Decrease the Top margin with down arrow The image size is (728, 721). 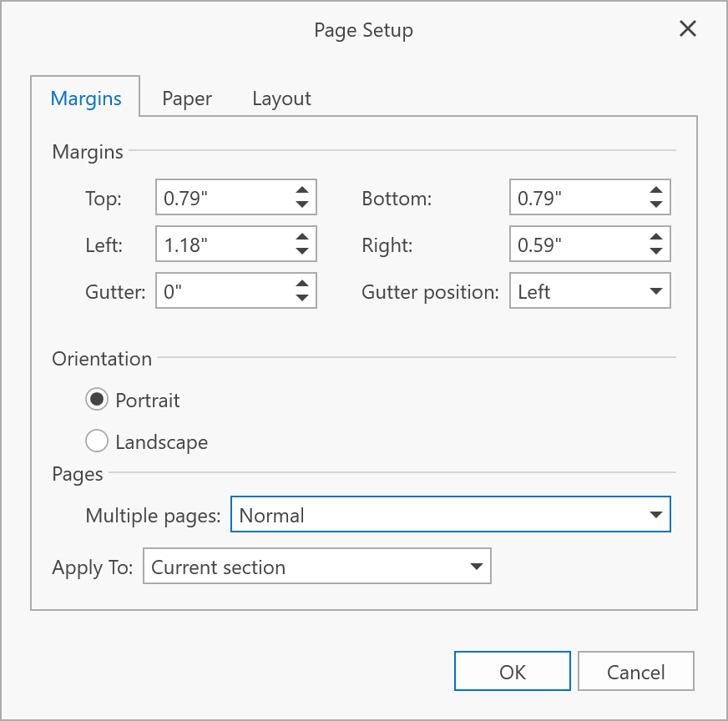click(x=301, y=205)
